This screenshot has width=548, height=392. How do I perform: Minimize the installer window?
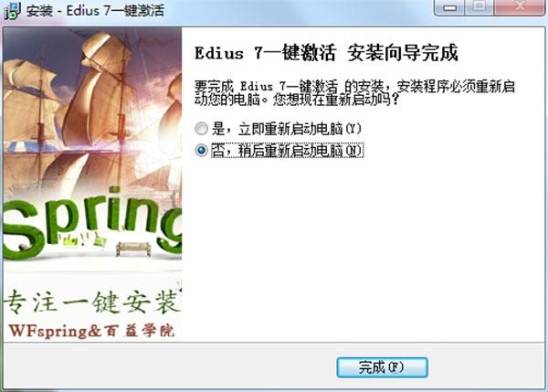tap(449, 7)
